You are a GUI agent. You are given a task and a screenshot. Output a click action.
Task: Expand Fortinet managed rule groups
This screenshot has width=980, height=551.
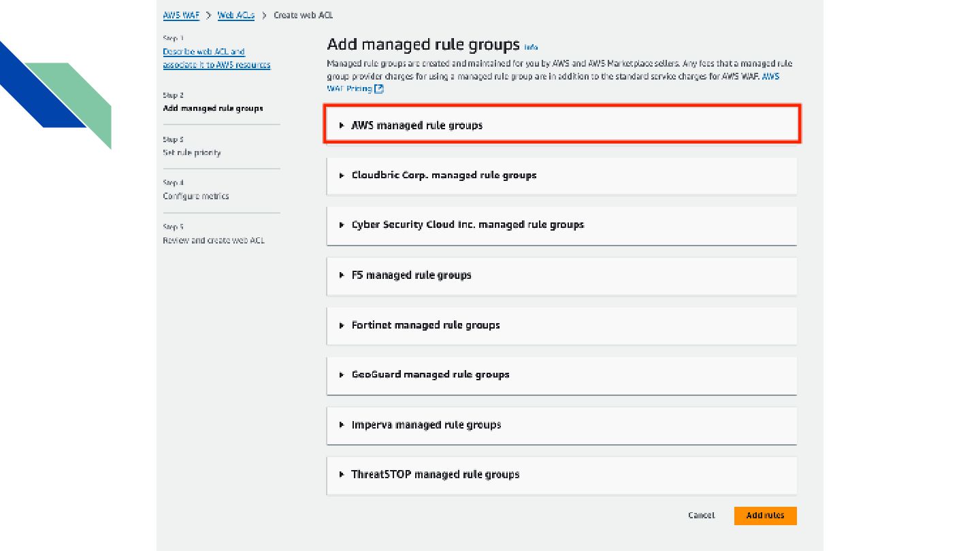(425, 325)
